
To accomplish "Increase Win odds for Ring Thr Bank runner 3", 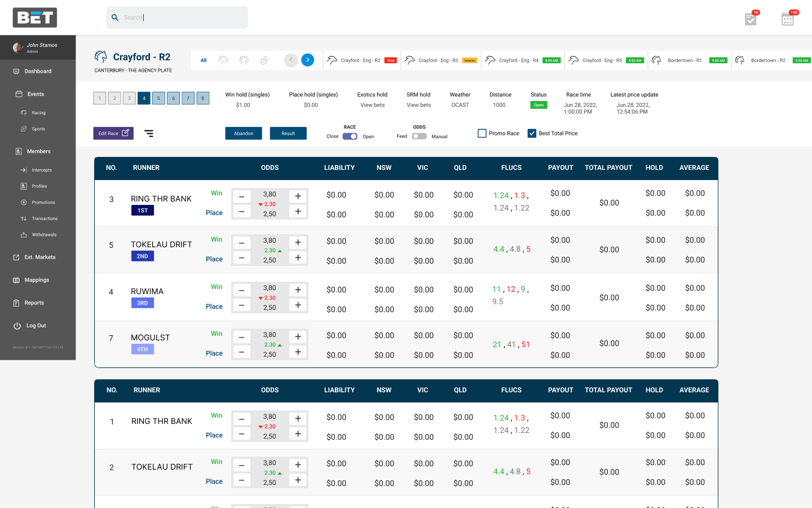I will click(x=298, y=196).
